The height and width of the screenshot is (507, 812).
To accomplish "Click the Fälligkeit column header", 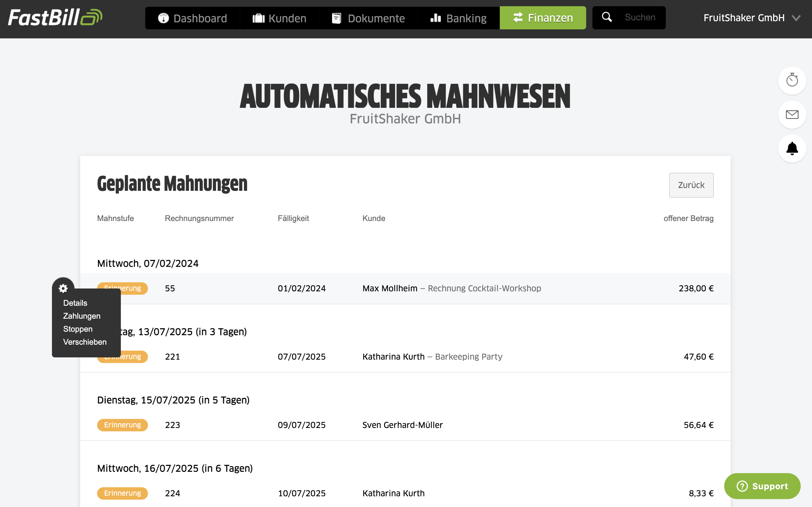I will (293, 218).
